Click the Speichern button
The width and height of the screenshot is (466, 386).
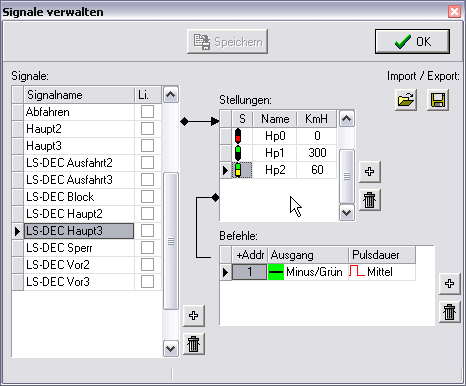(x=228, y=42)
